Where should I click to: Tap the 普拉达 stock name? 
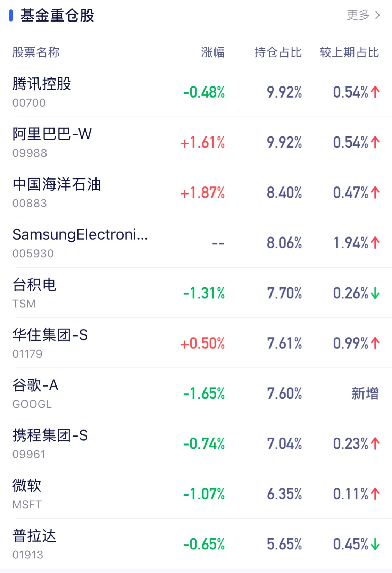pyautogui.click(x=34, y=536)
